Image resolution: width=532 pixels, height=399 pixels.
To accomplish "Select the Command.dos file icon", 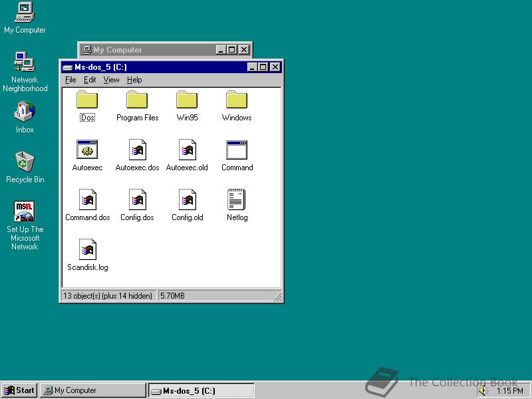I will (x=87, y=199).
